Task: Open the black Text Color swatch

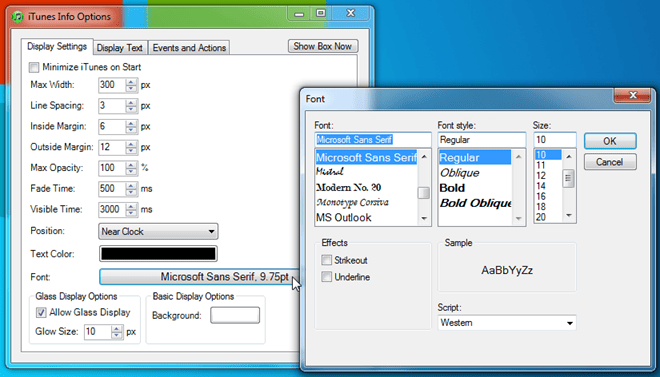Action: 158,254
